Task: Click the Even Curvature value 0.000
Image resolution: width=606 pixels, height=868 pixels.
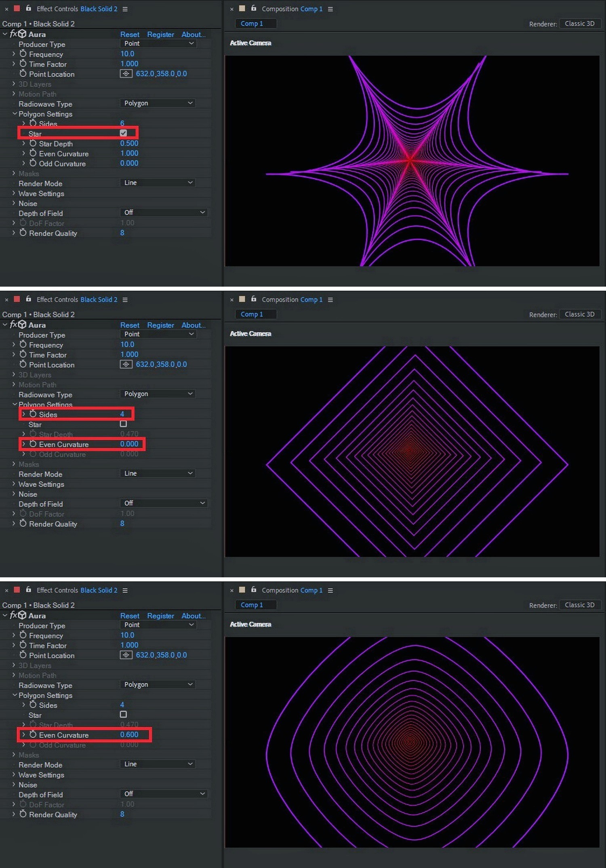Action: click(129, 444)
